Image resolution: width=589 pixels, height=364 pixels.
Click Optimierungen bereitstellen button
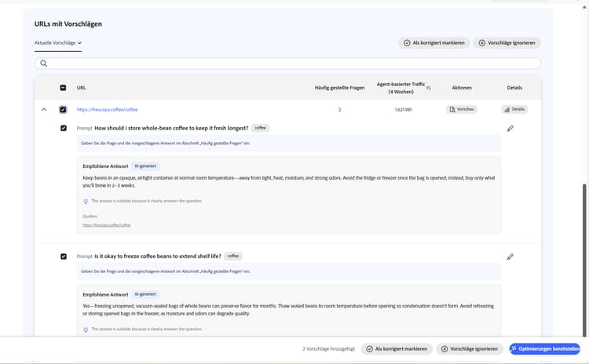click(545, 349)
